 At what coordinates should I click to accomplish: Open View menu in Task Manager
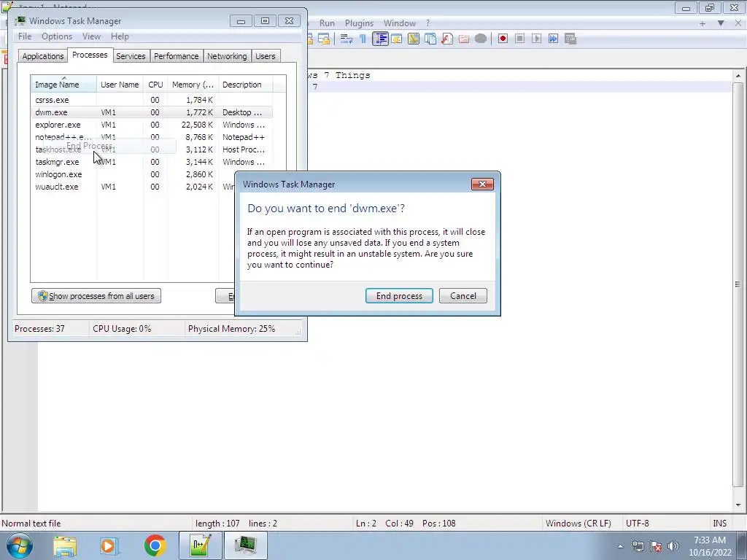tap(91, 36)
